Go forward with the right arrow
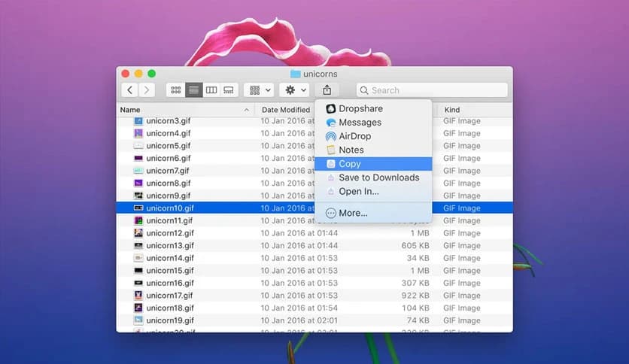Screen dimensions: 629x364 click(147, 90)
